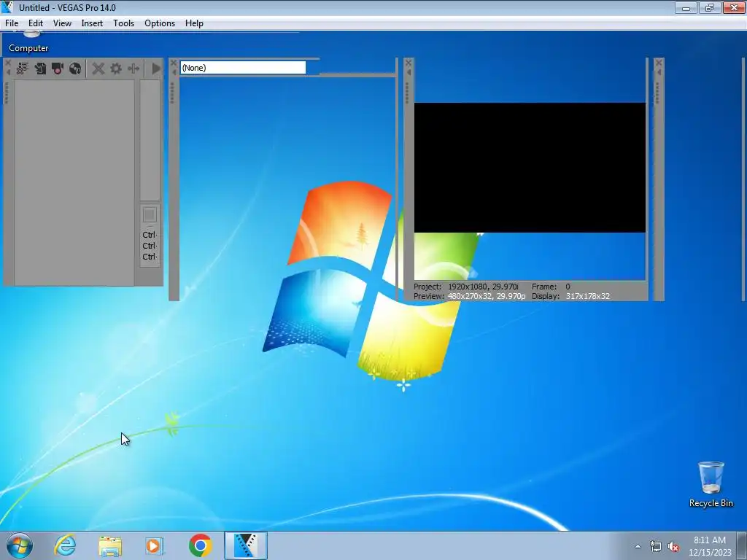This screenshot has height=560, width=747.
Task: Click the black video preview display
Action: click(x=530, y=168)
